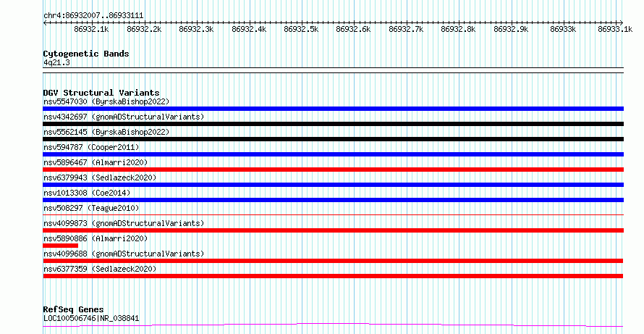
Task: Click the short red bar under nsv5890886
Action: tap(60, 246)
